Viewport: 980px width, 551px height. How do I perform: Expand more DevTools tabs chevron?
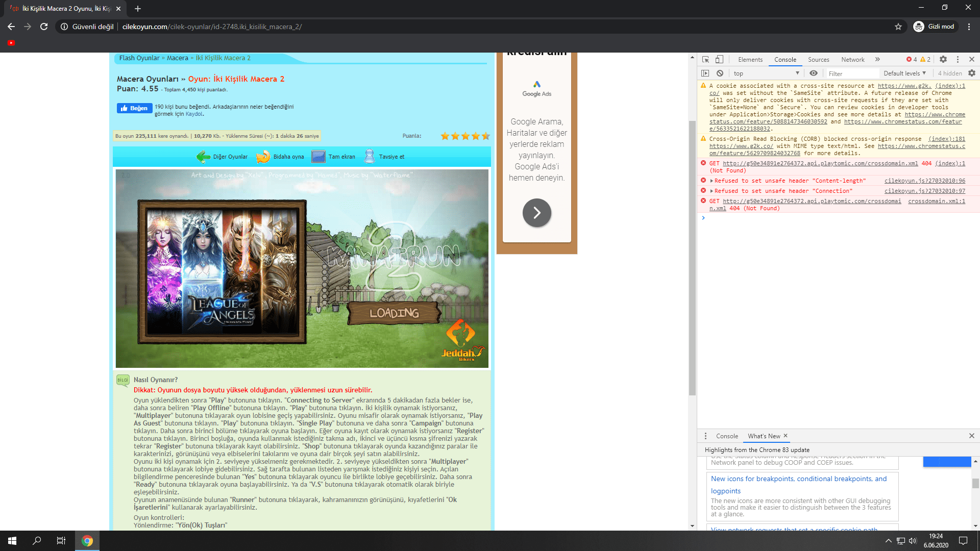tap(877, 60)
